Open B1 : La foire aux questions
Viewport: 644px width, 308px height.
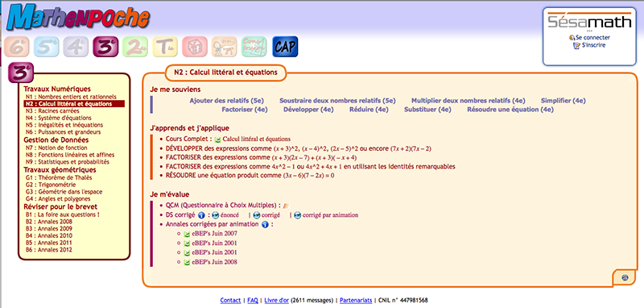(62, 214)
